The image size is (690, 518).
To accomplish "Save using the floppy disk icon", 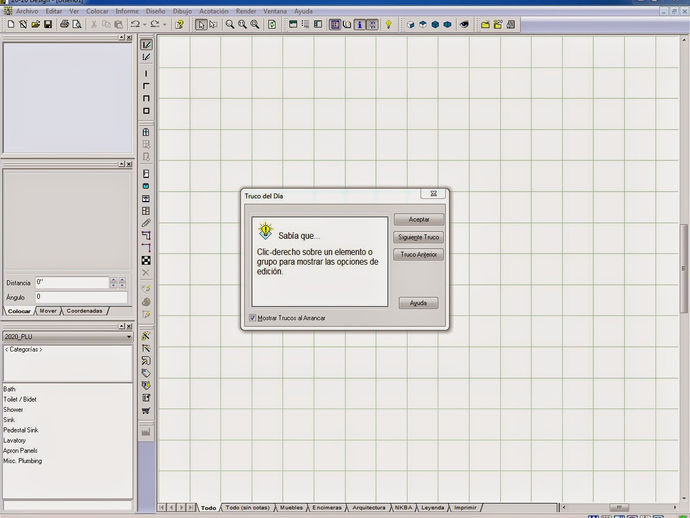I will pyautogui.click(x=48, y=24).
